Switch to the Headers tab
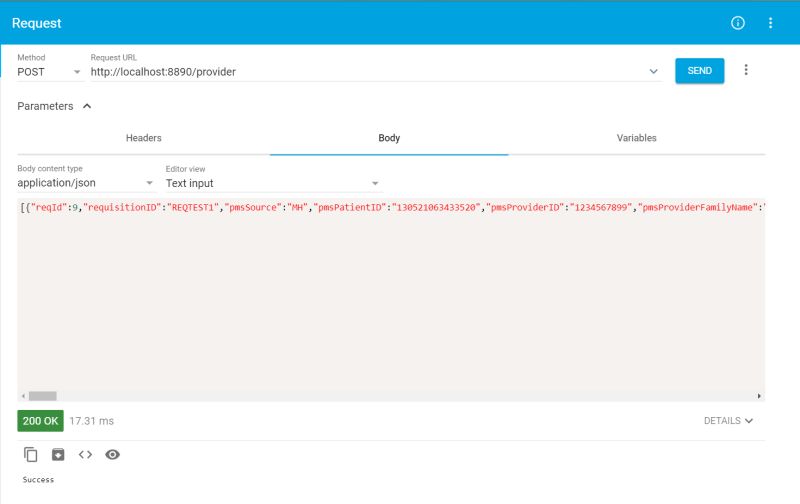The image size is (800, 504). [143, 138]
